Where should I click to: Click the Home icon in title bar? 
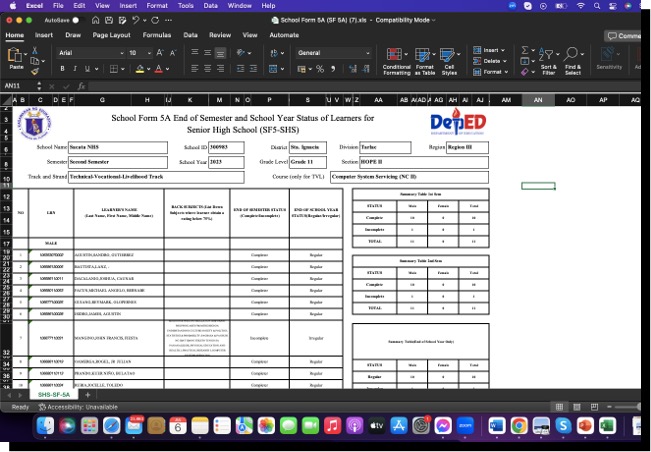pyautogui.click(x=95, y=20)
